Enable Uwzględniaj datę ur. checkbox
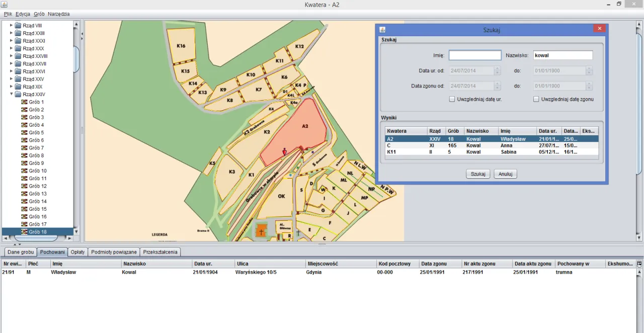 452,99
